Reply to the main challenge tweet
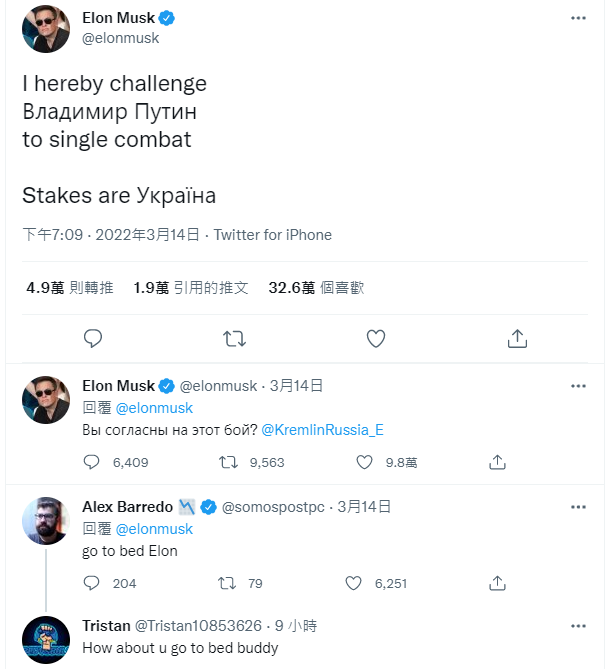The height and width of the screenshot is (669, 609). (x=93, y=339)
